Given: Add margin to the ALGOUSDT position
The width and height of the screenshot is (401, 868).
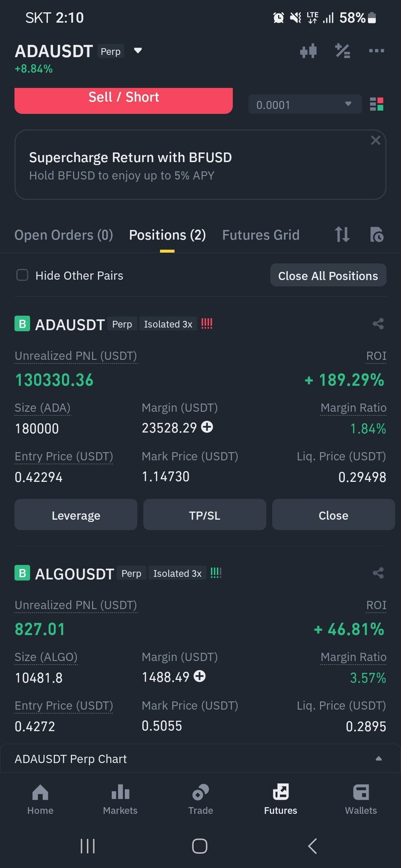Looking at the screenshot, I should coord(200,677).
